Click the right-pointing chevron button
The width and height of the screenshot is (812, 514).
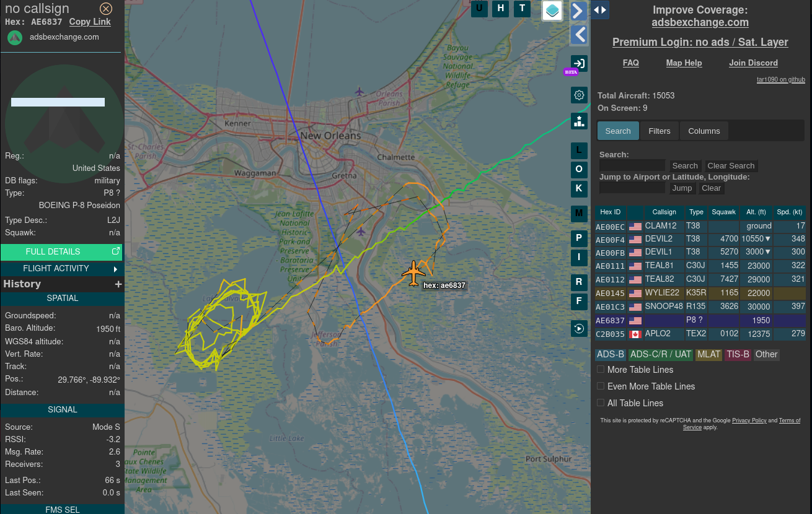[x=578, y=11]
